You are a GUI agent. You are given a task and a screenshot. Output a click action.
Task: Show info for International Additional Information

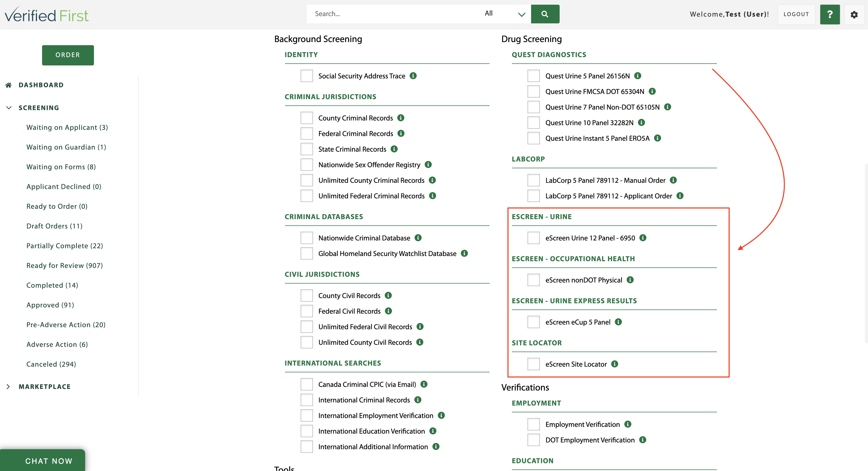point(436,447)
